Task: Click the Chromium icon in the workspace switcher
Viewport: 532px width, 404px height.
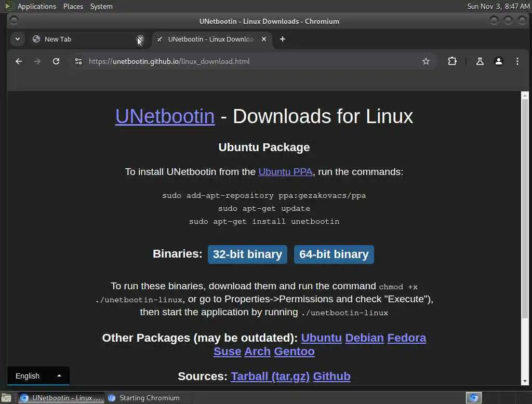Action: point(474,398)
